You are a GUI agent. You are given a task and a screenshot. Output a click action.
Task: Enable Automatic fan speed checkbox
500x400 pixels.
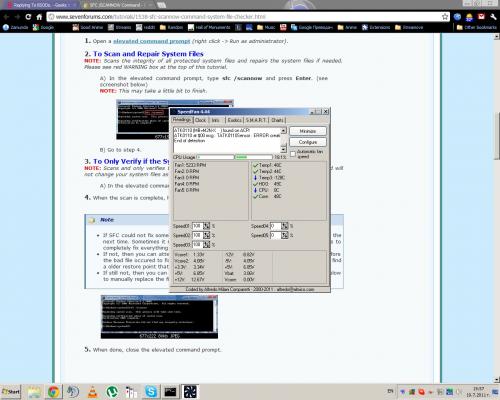[x=293, y=154]
